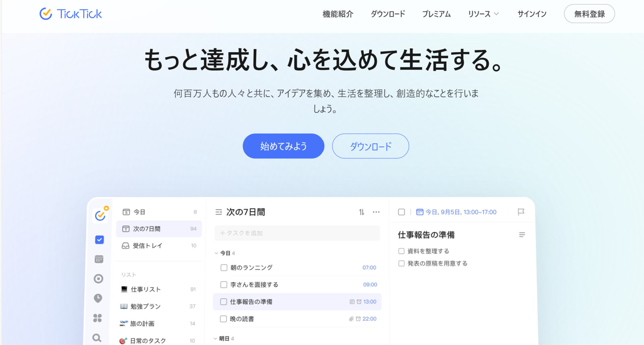
Task: Click the 無料登録 button
Action: click(589, 14)
